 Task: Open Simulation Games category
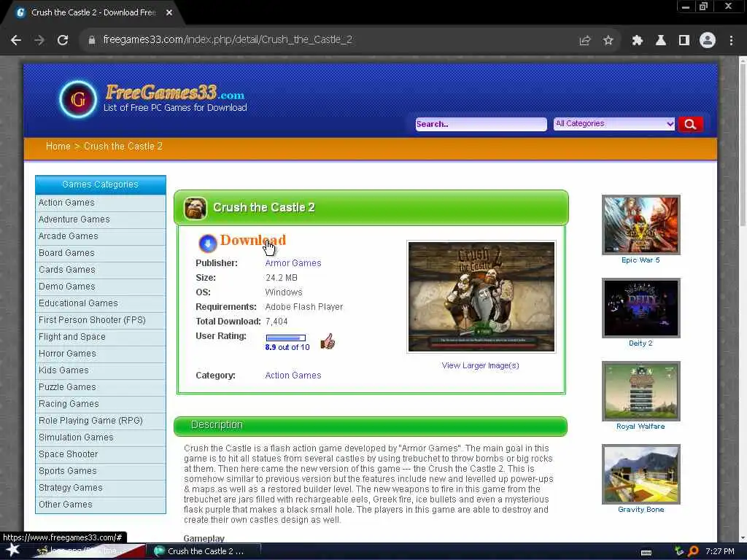[101, 437]
